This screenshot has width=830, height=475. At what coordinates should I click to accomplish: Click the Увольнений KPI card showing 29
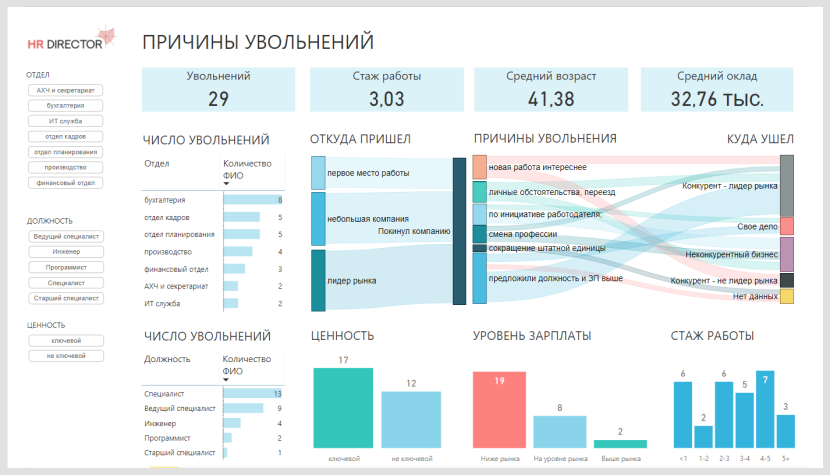[218, 89]
